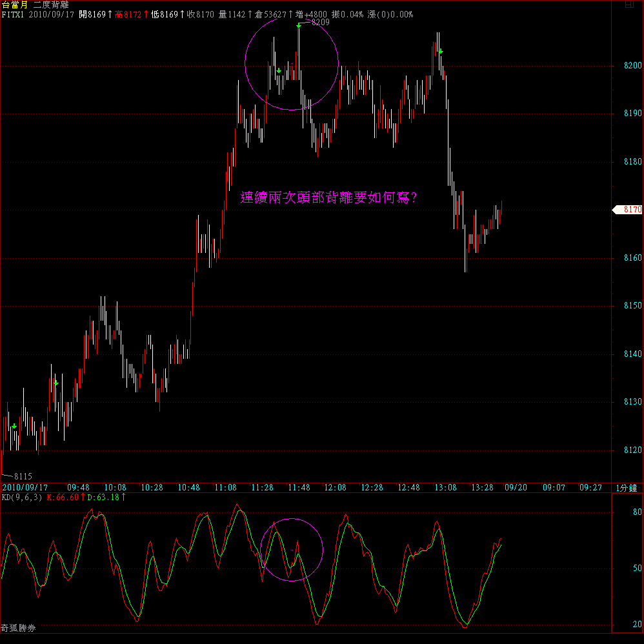Viewport: 644px width, 644px height.
Task: Click the 8209 high price label
Action: click(x=320, y=22)
